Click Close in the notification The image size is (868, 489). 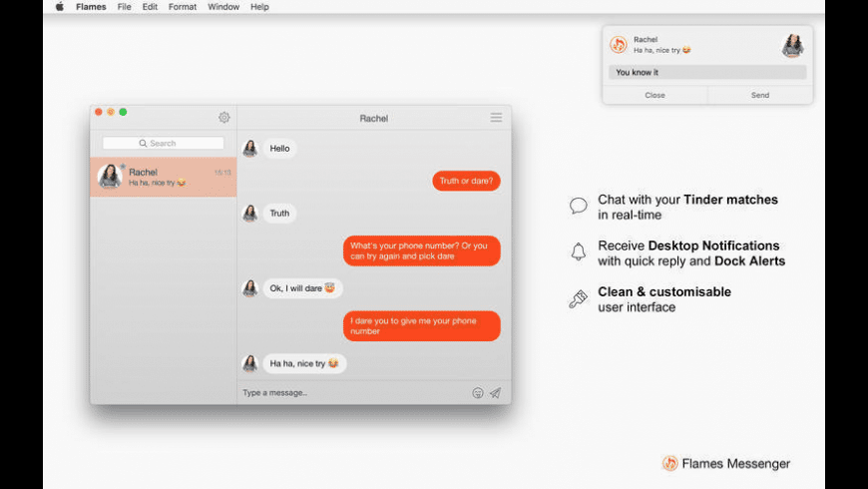[x=654, y=95]
